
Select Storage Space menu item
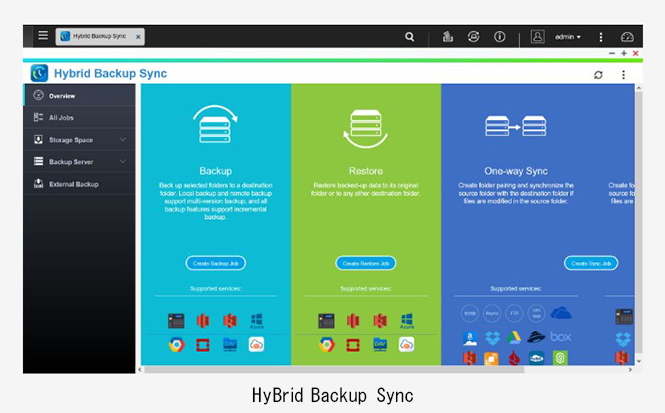[x=80, y=140]
